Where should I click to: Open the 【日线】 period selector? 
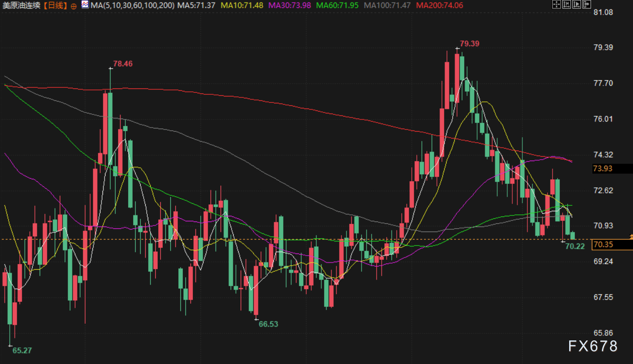click(55, 6)
